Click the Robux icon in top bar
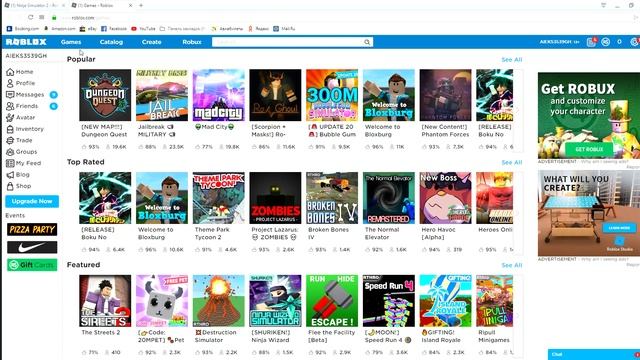 pyautogui.click(x=606, y=42)
